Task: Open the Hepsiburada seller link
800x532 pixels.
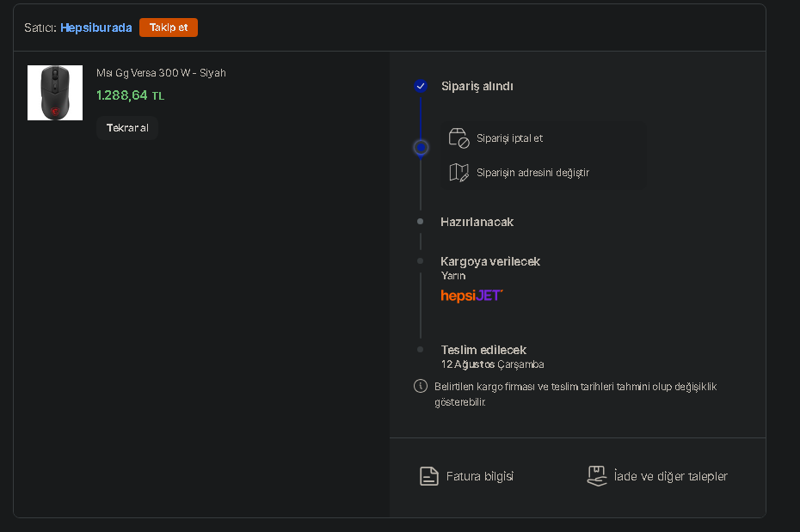Action: [96, 28]
